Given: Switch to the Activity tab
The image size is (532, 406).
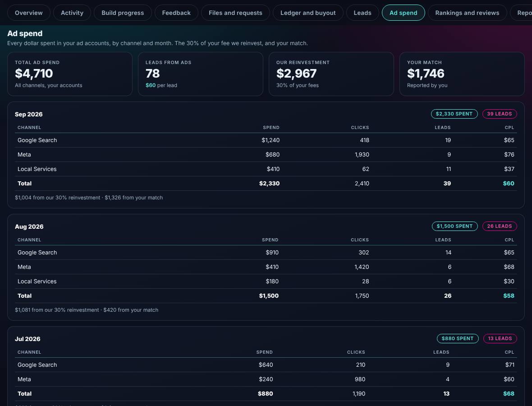Looking at the screenshot, I should (72, 13).
